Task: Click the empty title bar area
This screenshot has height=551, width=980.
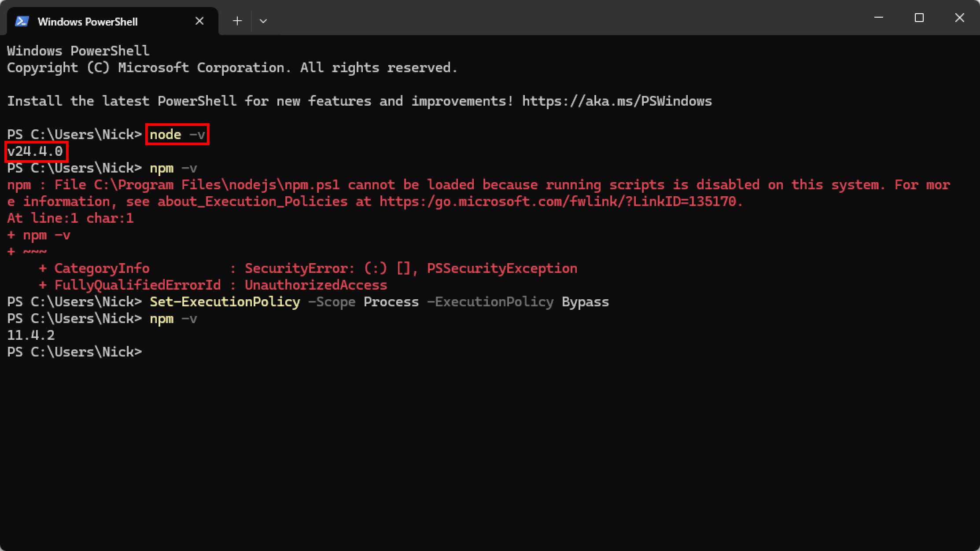Action: click(x=564, y=18)
